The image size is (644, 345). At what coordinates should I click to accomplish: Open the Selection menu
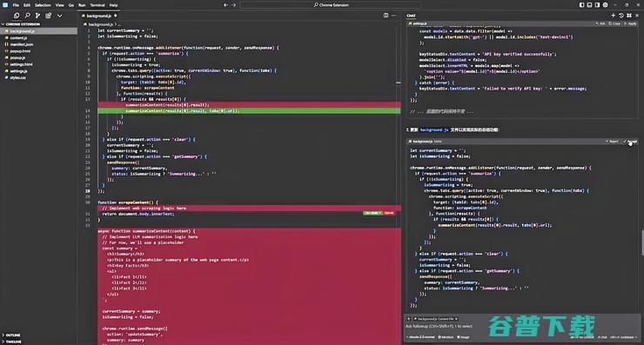tap(43, 5)
